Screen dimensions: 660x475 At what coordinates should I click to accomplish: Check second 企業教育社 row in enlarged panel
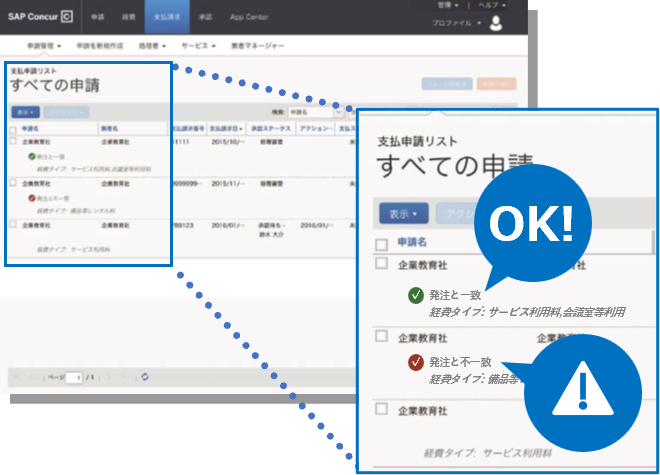point(381,337)
